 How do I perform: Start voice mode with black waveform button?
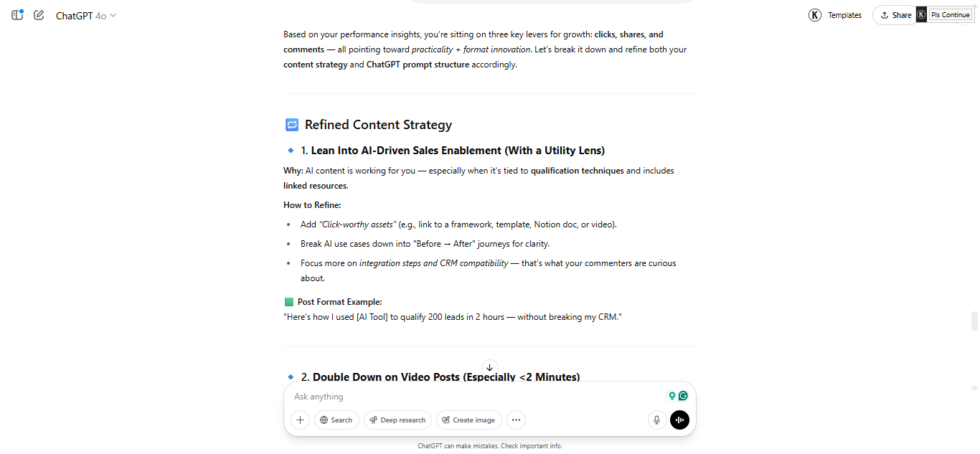point(679,420)
